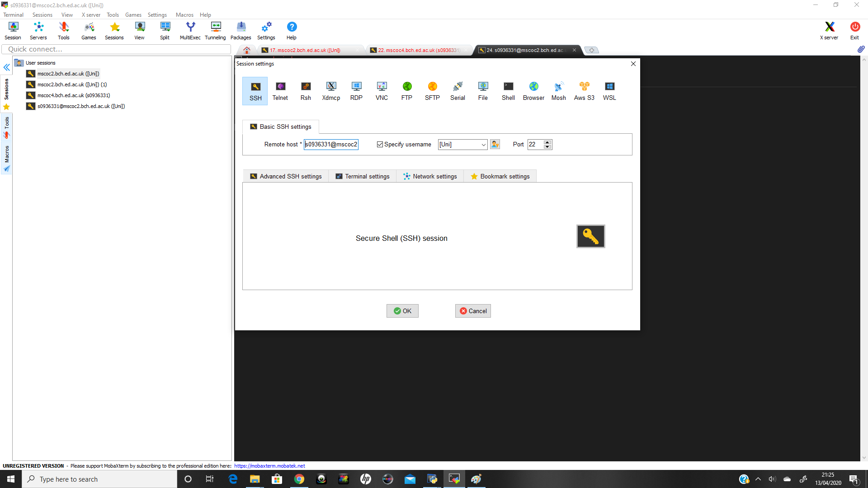This screenshot has height=488, width=868.
Task: Click the Remote host input field
Action: 331,145
